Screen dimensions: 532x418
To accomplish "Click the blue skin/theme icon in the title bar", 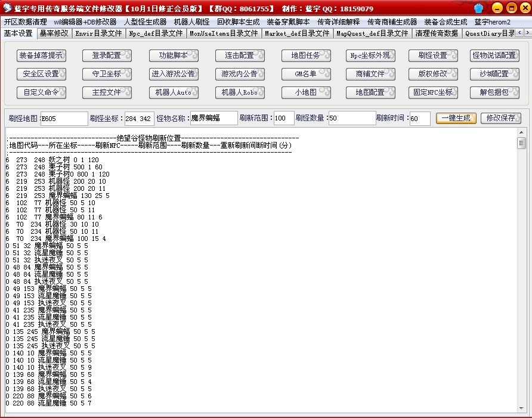I will tap(477, 8).
